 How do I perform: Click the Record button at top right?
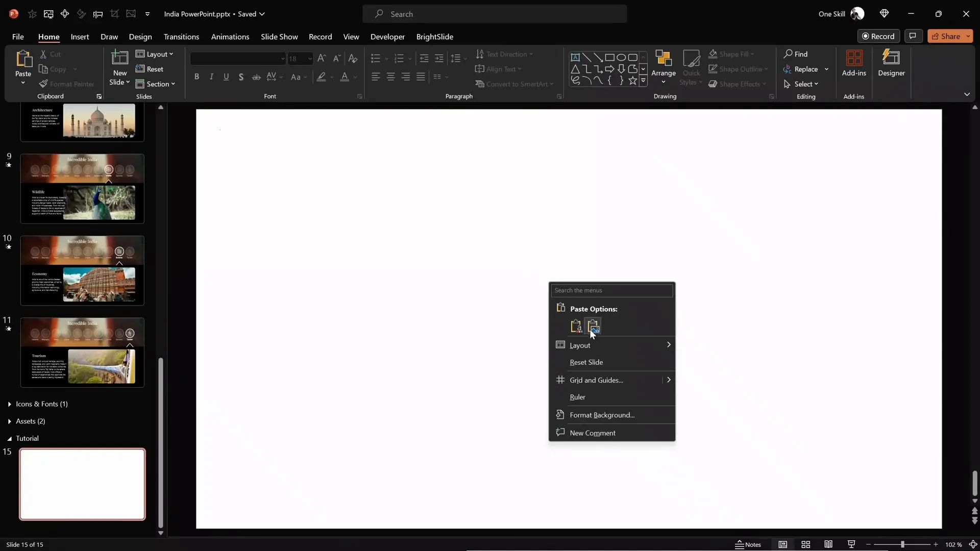[878, 36]
